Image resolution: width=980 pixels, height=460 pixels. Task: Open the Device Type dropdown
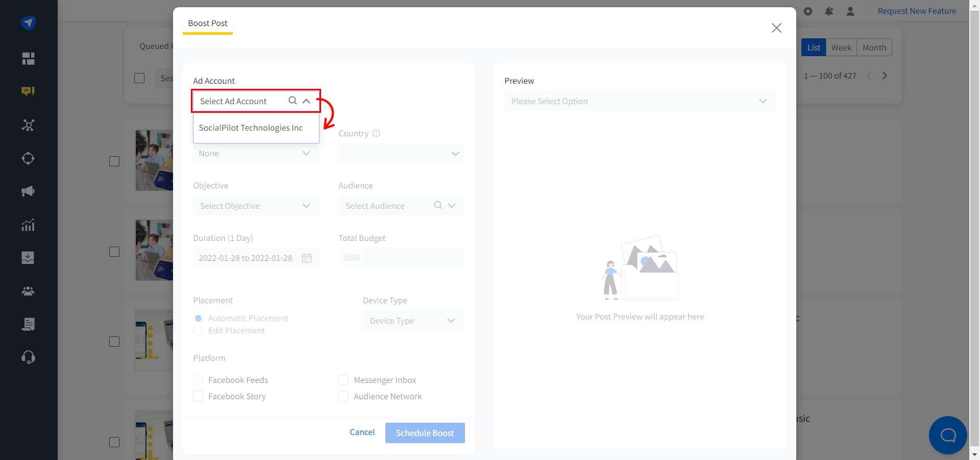[x=414, y=321]
